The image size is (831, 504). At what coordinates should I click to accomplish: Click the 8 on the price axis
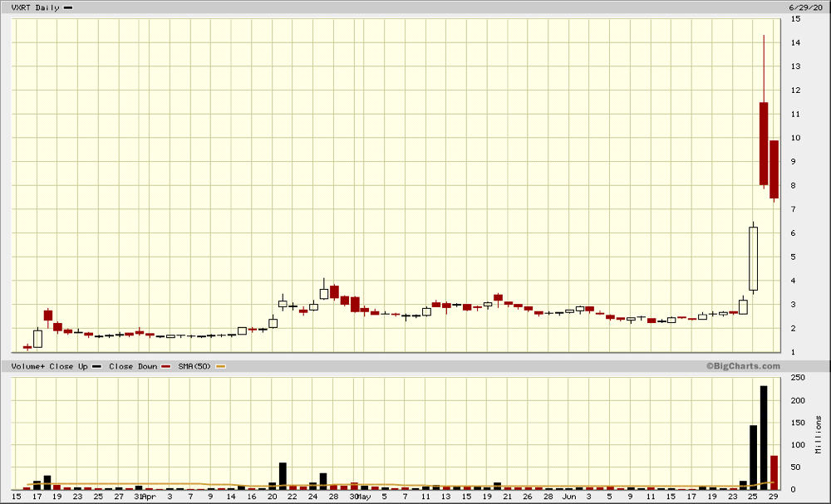click(794, 185)
